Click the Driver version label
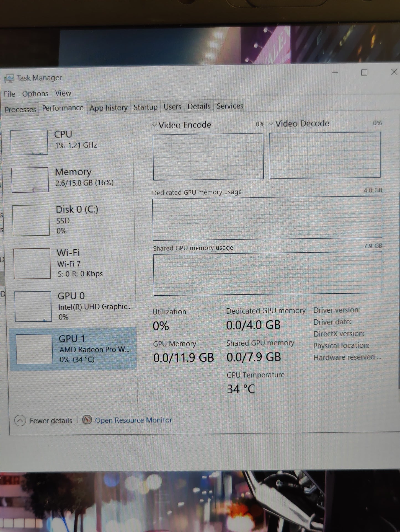Screen dimensions: 400x532 (x=337, y=310)
